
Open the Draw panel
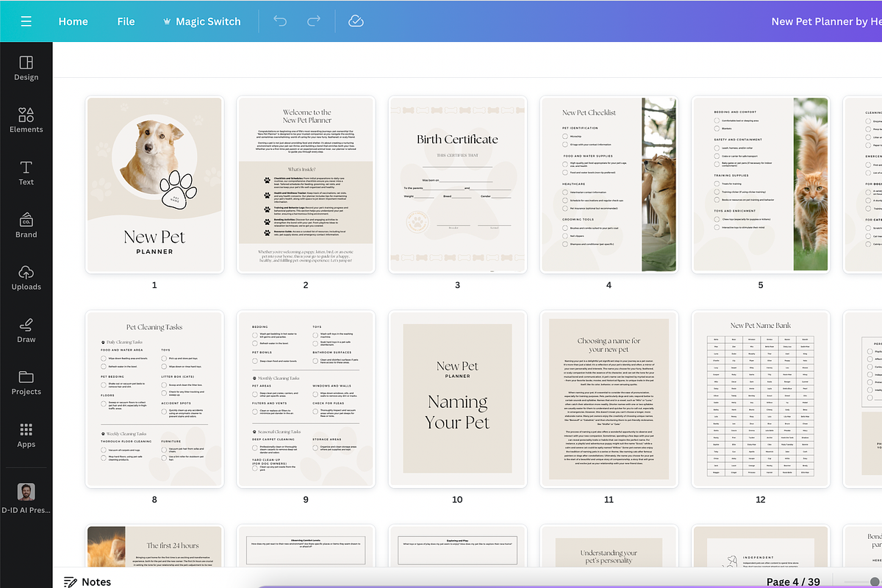coord(26,330)
